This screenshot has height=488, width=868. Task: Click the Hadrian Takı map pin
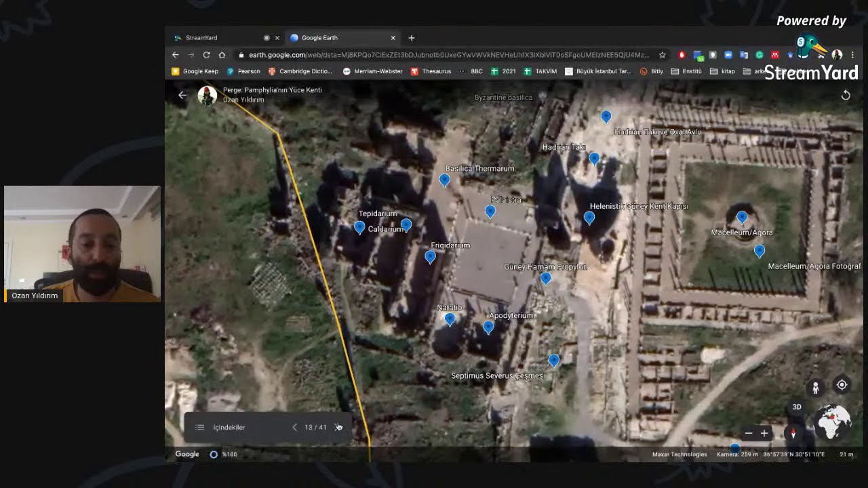click(x=594, y=159)
